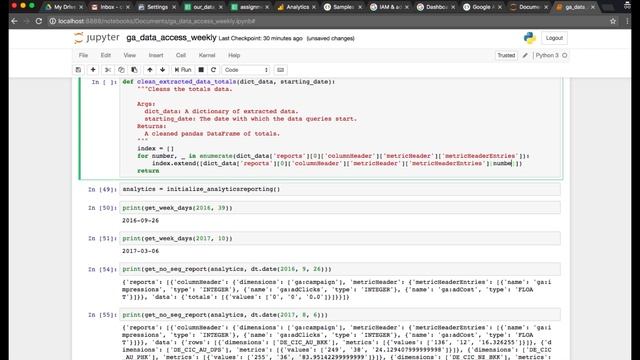Click the Chrome menu dots icon
This screenshot has height=360, width=640.
click(x=627, y=21)
